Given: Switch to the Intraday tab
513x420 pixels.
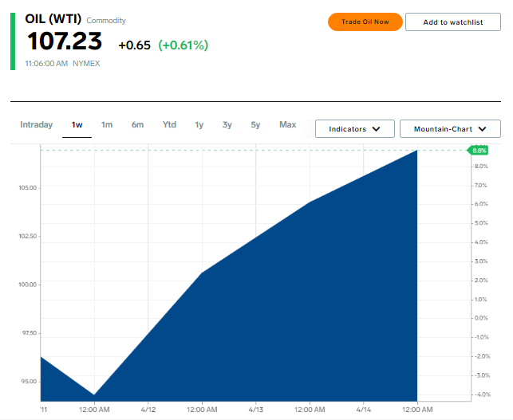Looking at the screenshot, I should click(x=37, y=124).
